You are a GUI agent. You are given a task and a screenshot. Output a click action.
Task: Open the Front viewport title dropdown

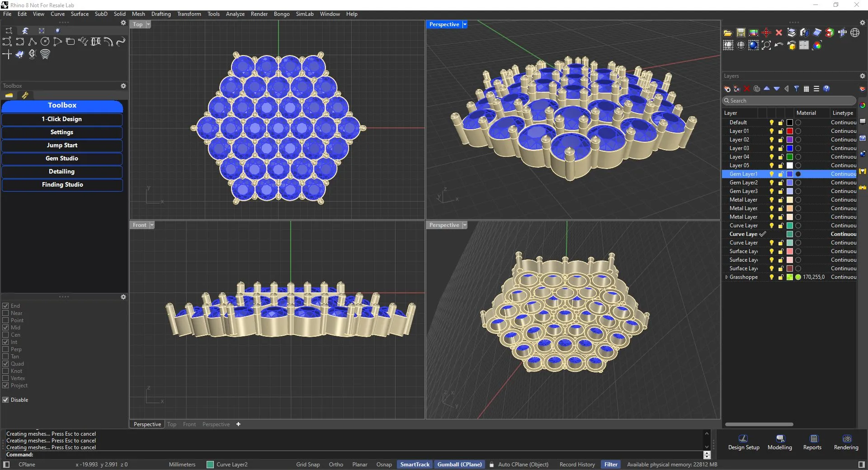(x=152, y=225)
